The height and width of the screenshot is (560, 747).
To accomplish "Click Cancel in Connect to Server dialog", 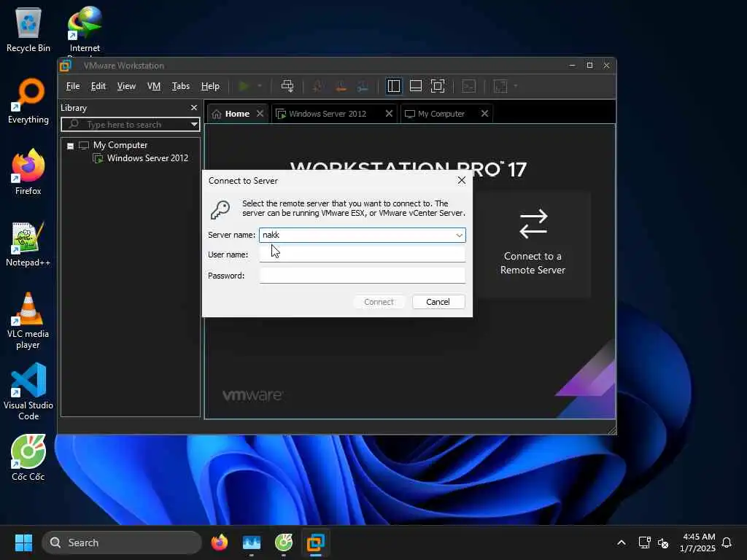I will pos(438,302).
